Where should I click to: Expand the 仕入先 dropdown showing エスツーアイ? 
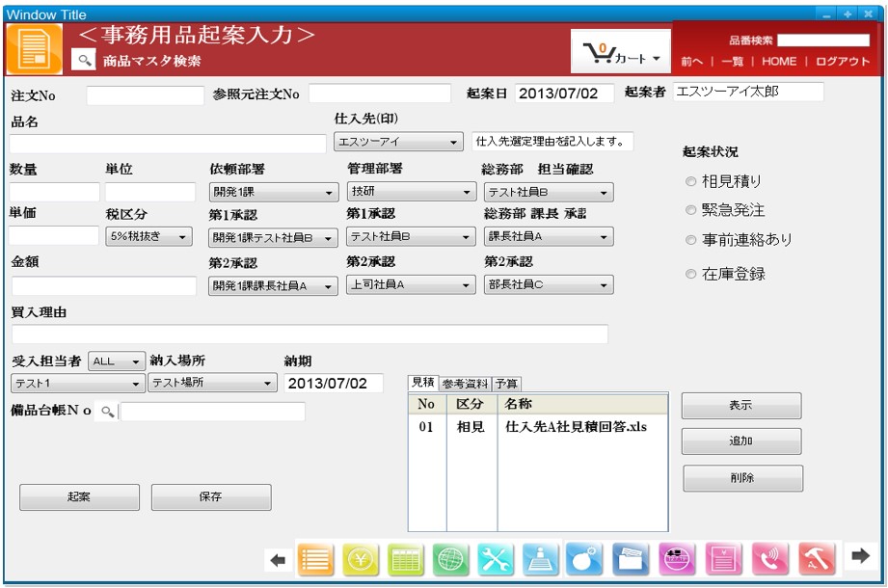pos(399,142)
